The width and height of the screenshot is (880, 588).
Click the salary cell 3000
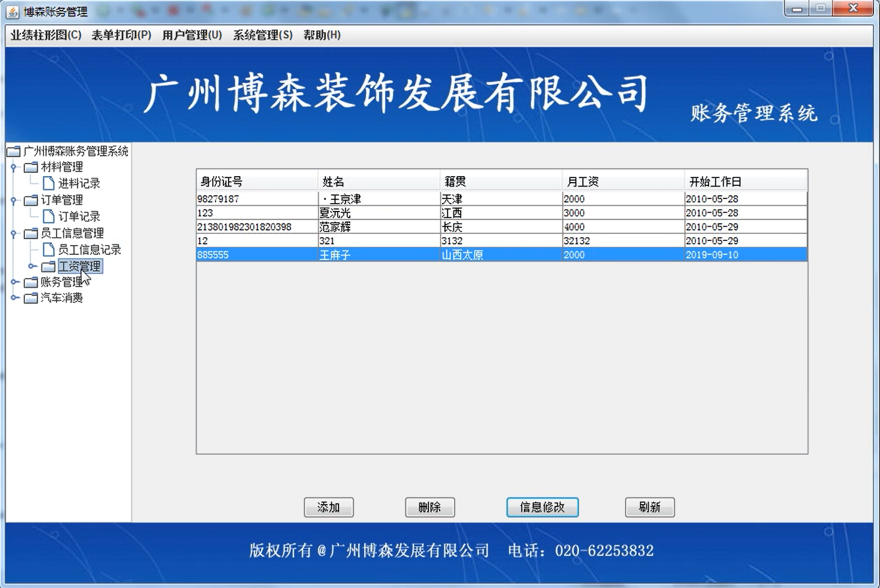[x=624, y=213]
